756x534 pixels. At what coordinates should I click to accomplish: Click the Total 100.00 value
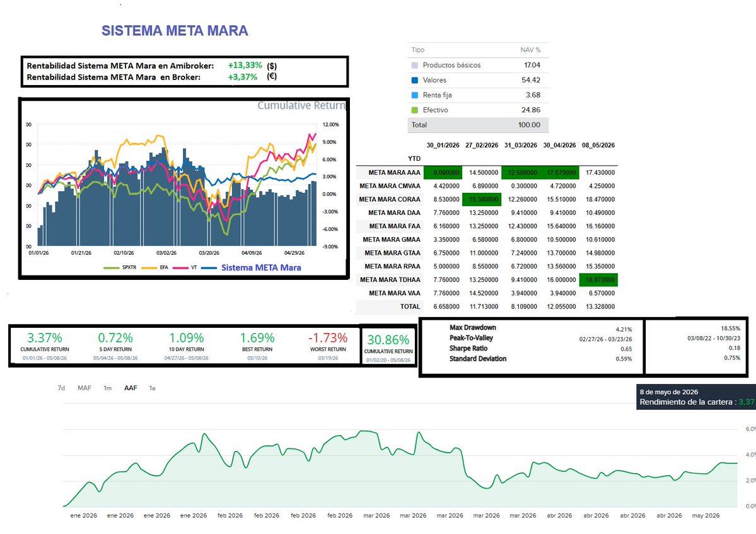(529, 125)
